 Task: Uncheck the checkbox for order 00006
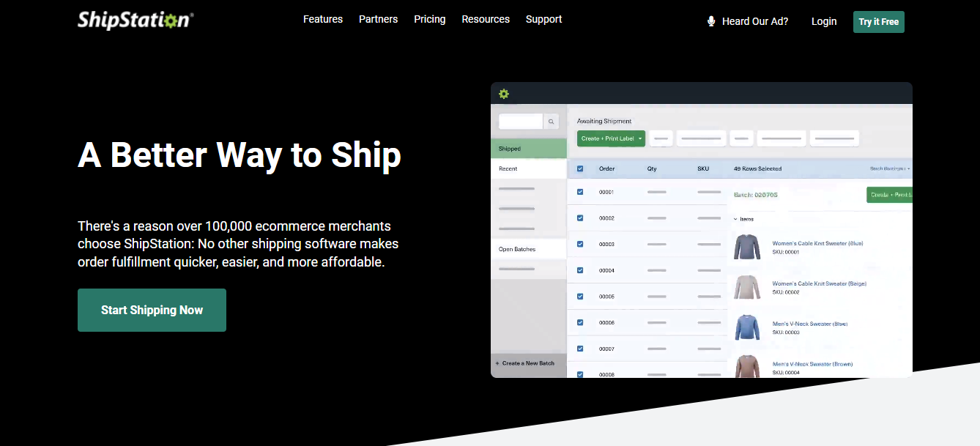click(x=580, y=322)
